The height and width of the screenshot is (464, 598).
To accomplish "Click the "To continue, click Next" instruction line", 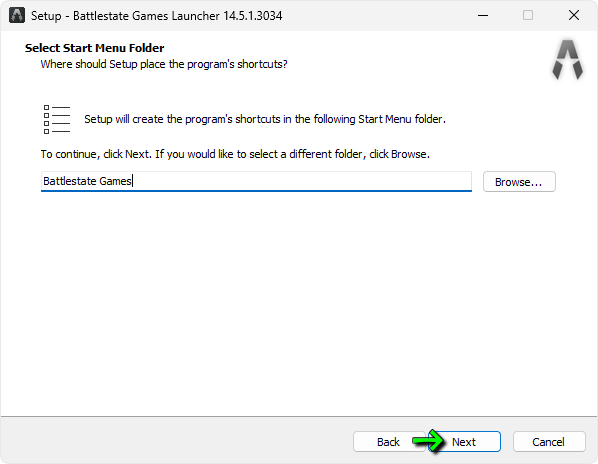I will 235,154.
